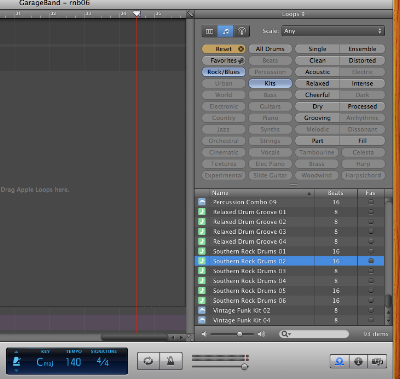Toggle favorite for Southern Rock Drums 02
This screenshot has height=379, width=400.
pyautogui.click(x=371, y=261)
